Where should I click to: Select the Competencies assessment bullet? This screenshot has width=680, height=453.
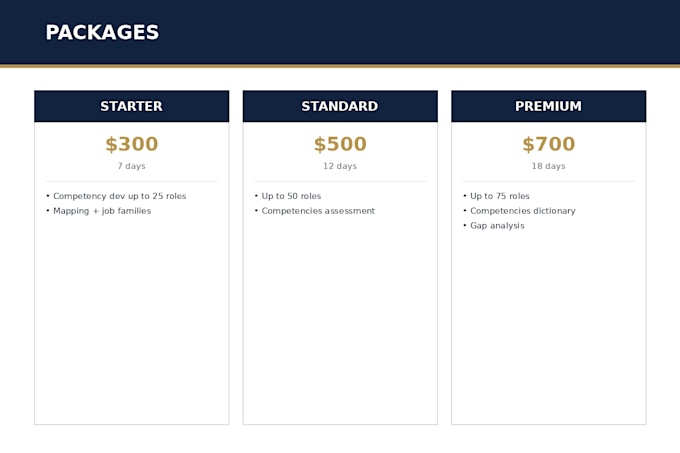(x=315, y=211)
